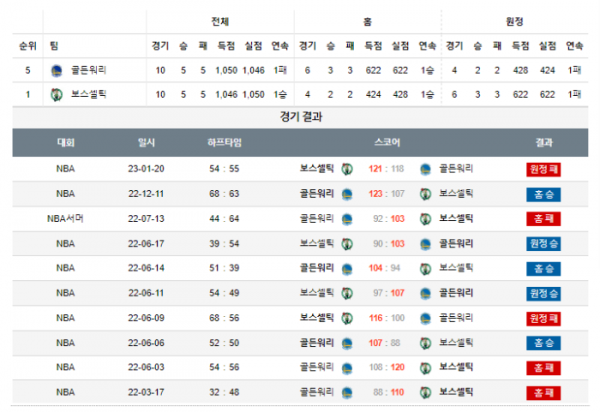The height and width of the screenshot is (412, 600).
Task: Click the 홈승 badge for the 22-06-06 game
Action: 544,343
